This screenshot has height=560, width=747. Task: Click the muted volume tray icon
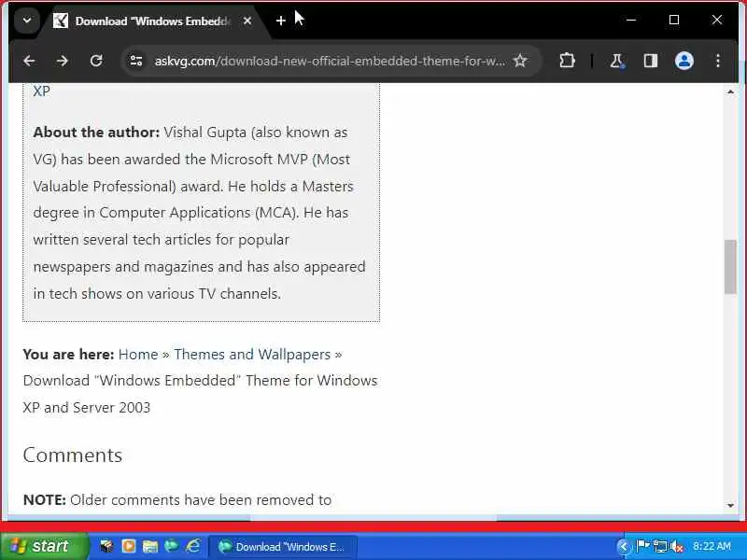(x=676, y=546)
